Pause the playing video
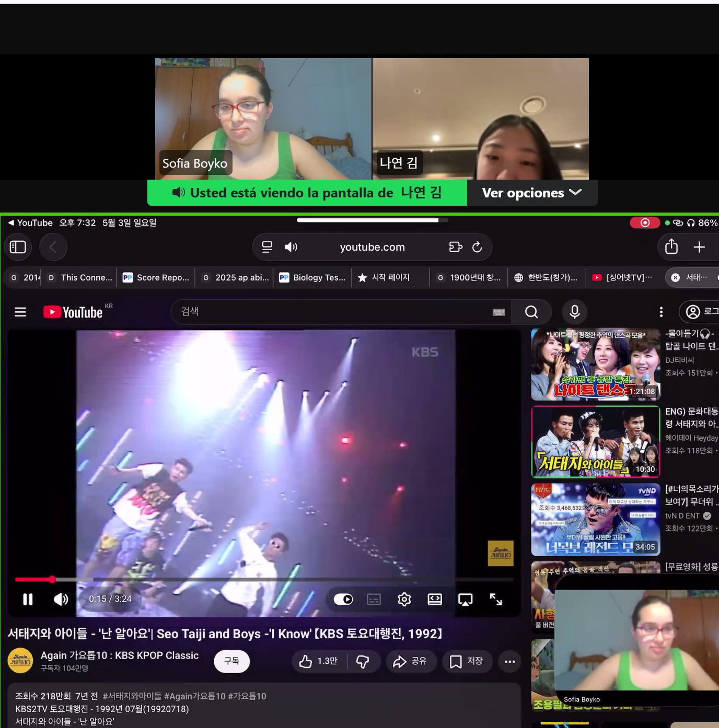 tap(28, 600)
